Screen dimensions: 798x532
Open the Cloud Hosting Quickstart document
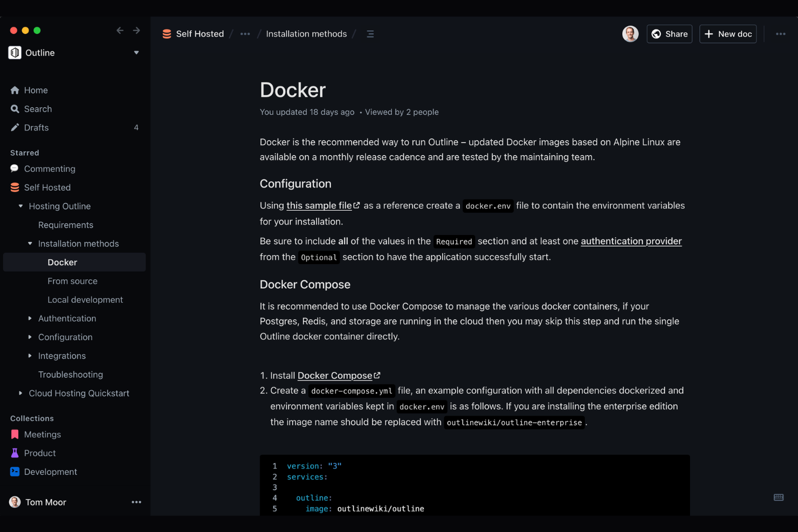pos(79,393)
